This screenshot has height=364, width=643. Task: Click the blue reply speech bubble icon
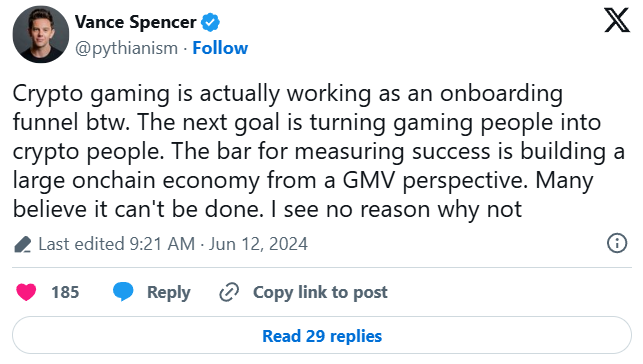123,292
